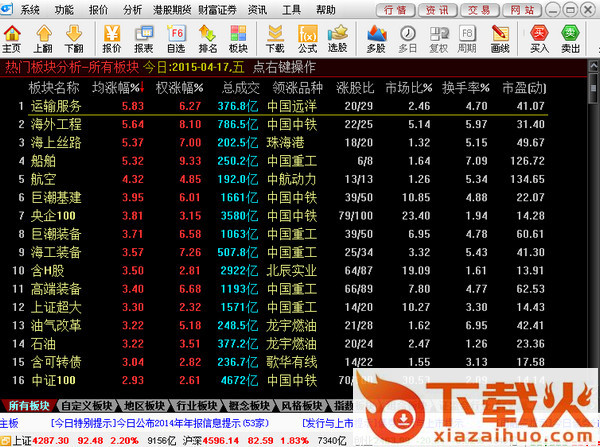Sort by 权涨幅% column header
The width and height of the screenshot is (600, 447).
pos(179,88)
